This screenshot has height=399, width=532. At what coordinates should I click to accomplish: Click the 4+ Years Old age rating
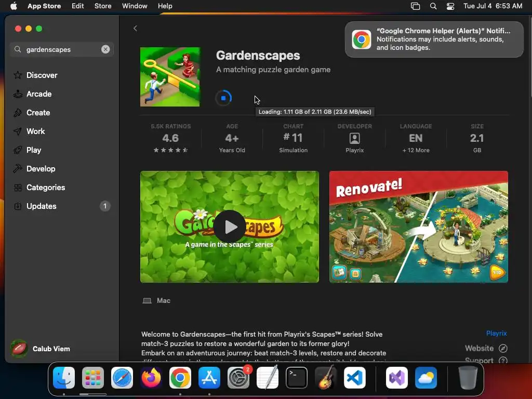coord(232,139)
